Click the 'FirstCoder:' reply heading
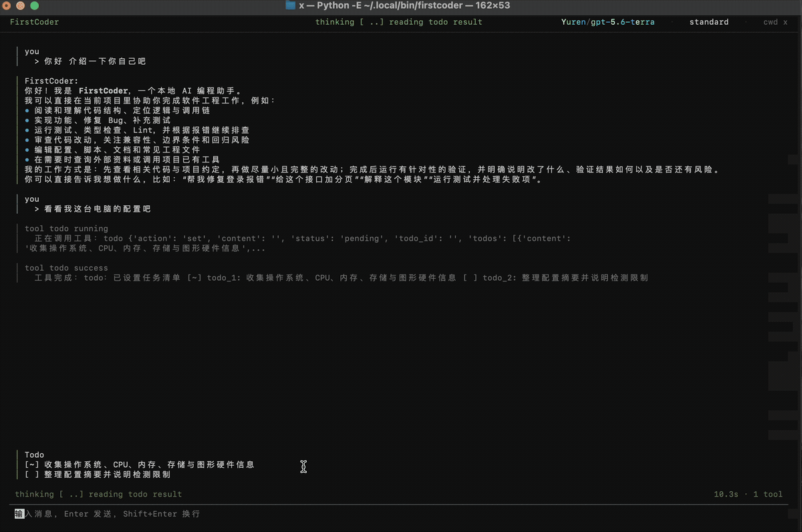The image size is (802, 532). pyautogui.click(x=51, y=81)
